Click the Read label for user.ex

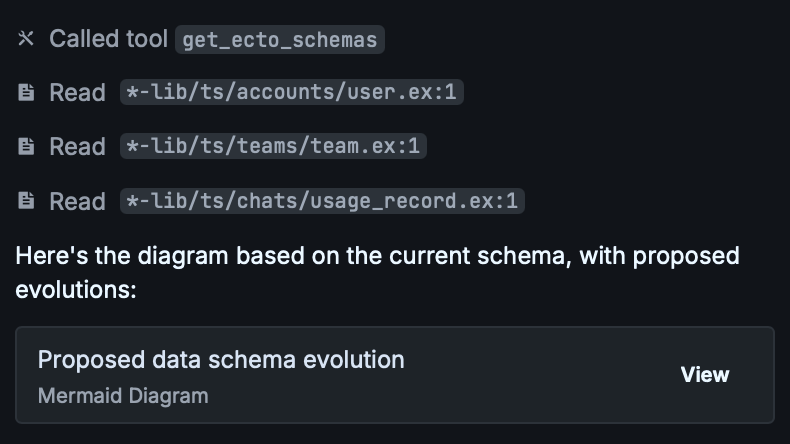tap(77, 93)
